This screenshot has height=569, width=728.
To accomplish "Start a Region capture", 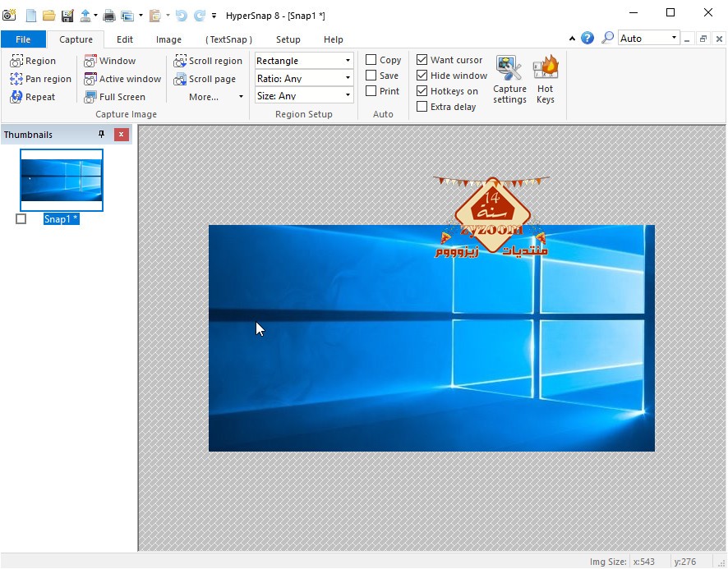I will (33, 61).
